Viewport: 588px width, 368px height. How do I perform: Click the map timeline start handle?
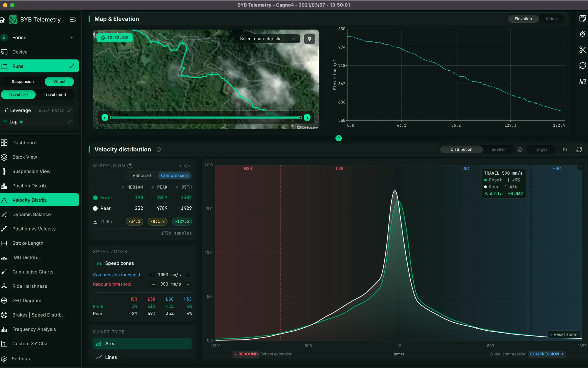(111, 118)
